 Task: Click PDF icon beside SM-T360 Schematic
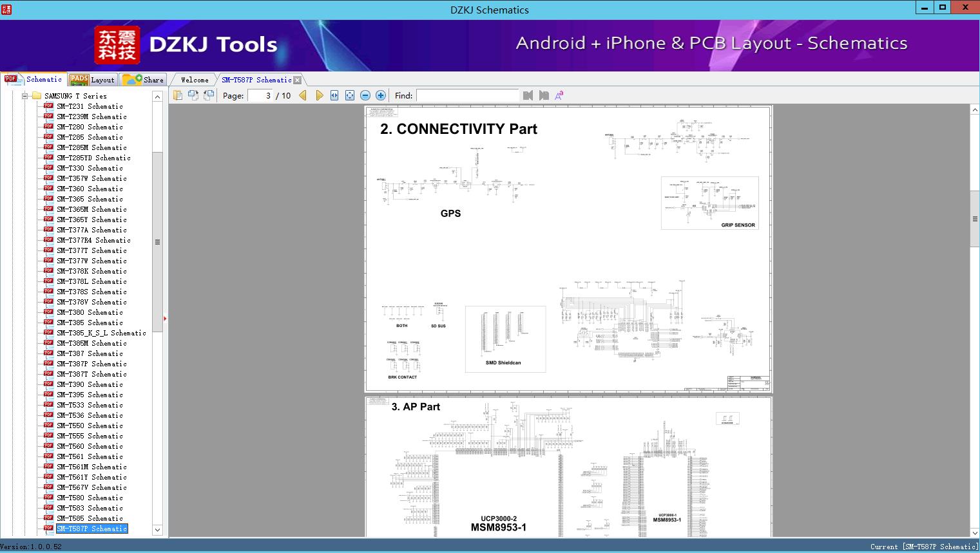tap(48, 189)
